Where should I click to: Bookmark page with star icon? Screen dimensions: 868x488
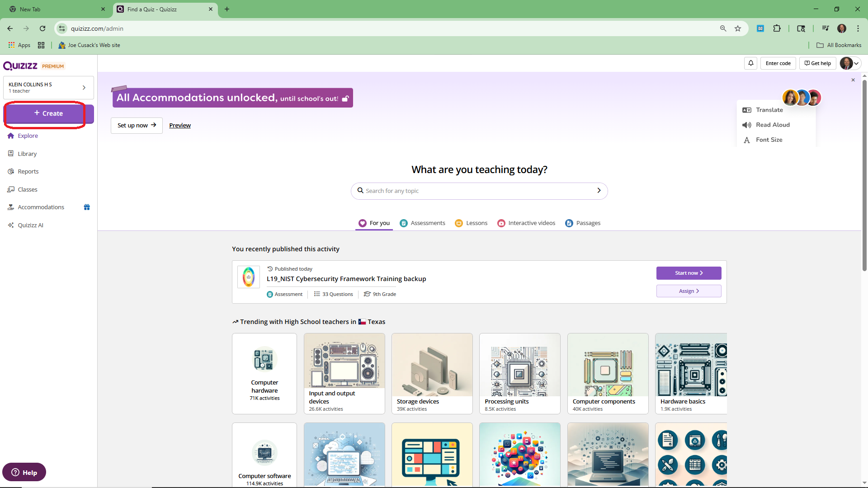(738, 28)
